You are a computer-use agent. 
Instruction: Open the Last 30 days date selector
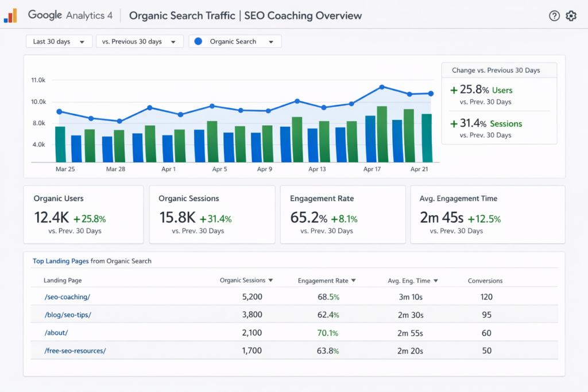[59, 41]
